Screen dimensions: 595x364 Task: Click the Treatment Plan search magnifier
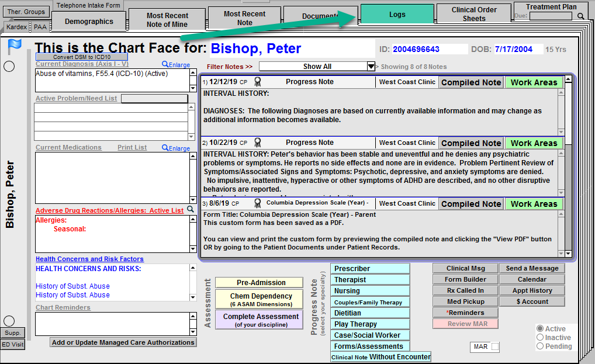coord(580,16)
